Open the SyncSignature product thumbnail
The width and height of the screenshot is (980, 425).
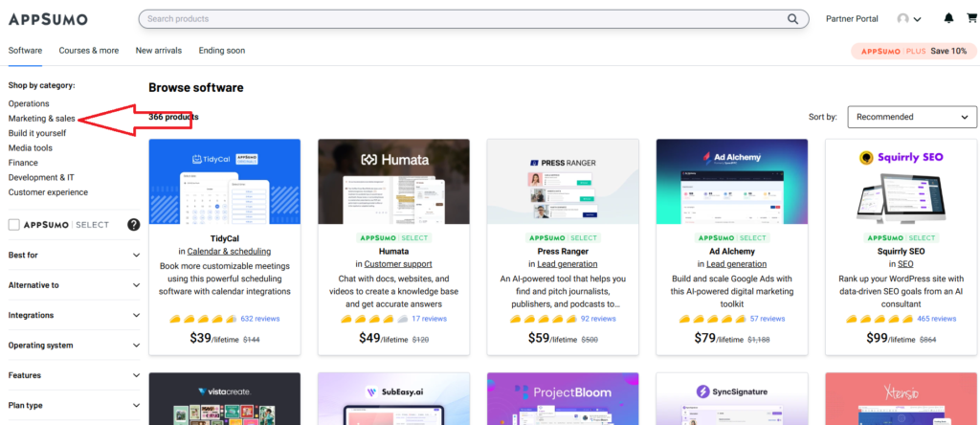[x=732, y=399]
